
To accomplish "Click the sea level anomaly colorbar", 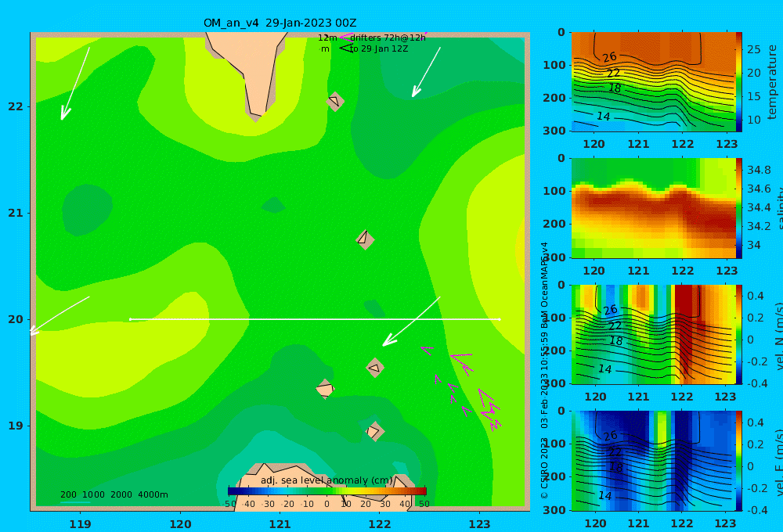I will [x=327, y=491].
